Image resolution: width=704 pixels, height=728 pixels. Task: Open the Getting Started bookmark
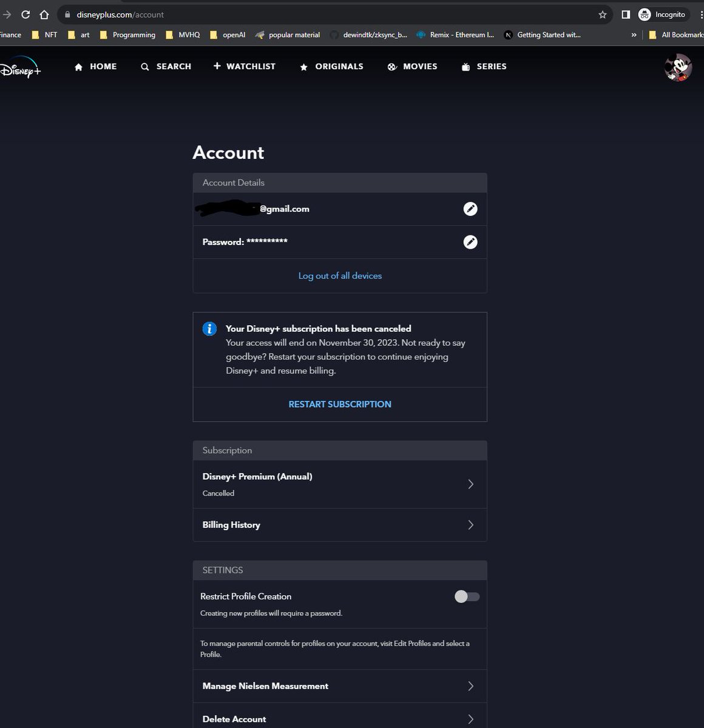(542, 35)
